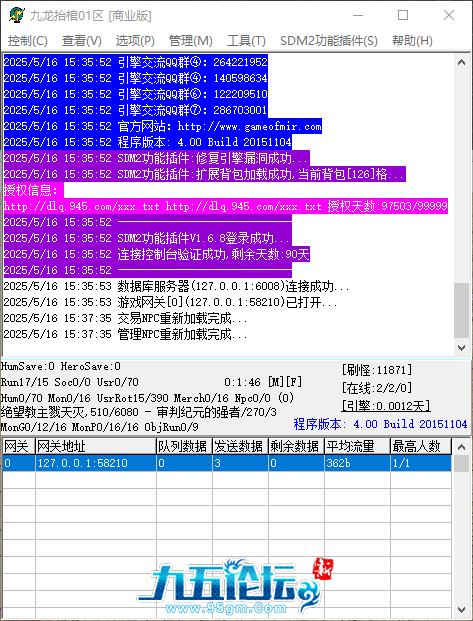Click the 362b average traffic cell
This screenshot has height=621, width=473.
(x=357, y=463)
